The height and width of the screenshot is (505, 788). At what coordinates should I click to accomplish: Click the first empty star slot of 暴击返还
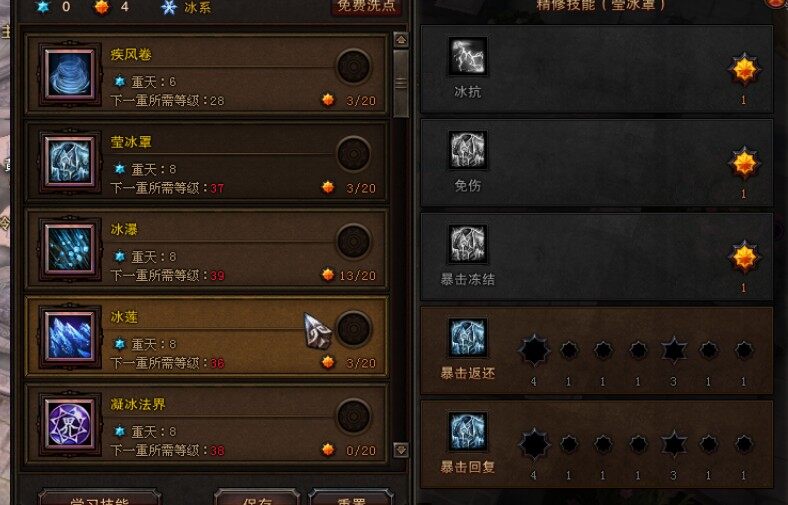click(534, 350)
